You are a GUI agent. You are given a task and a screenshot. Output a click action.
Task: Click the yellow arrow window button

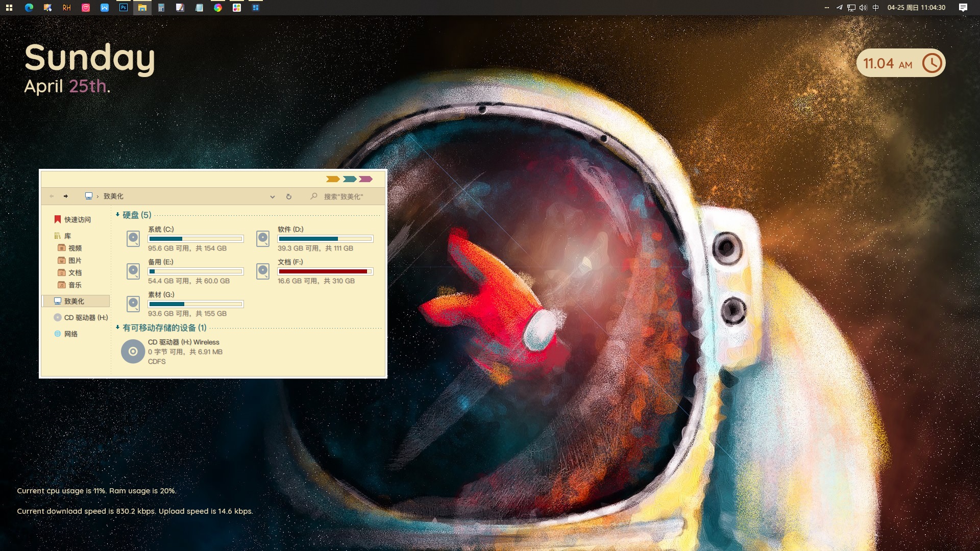pos(333,179)
